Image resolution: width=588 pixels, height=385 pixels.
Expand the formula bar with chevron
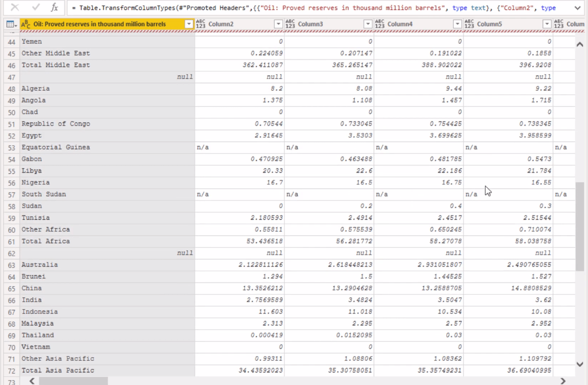pos(577,8)
